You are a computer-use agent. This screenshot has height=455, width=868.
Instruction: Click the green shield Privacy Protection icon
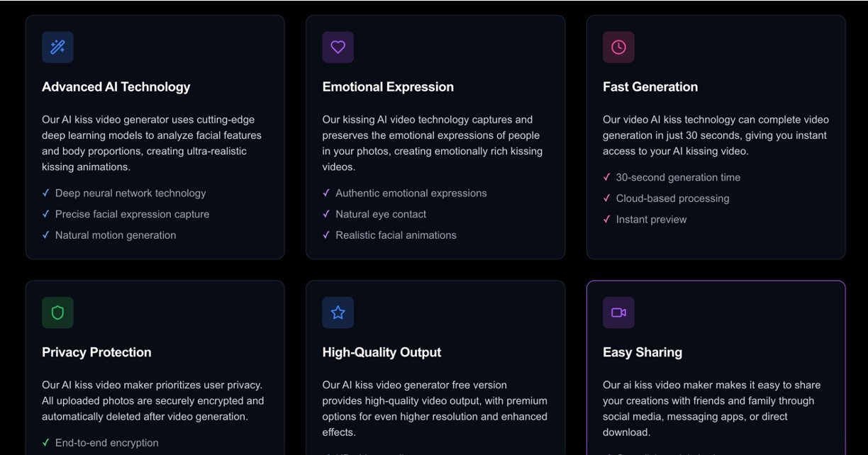click(x=57, y=313)
